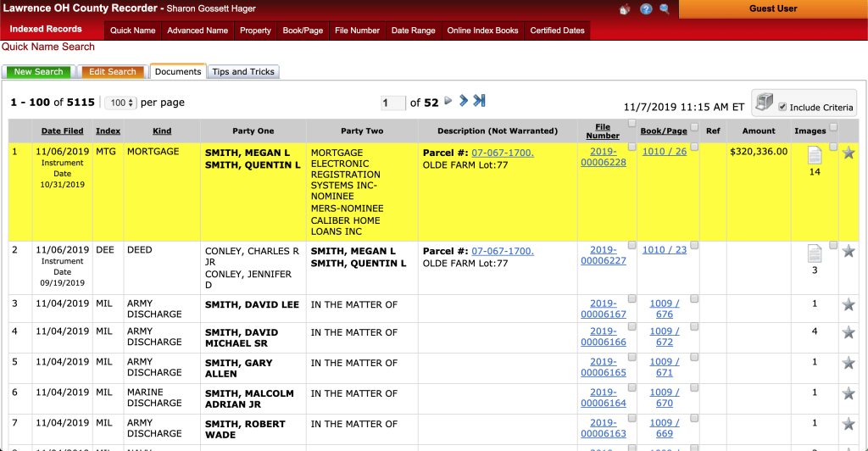Select SMITH, ROBERT WADE party name
This screenshot has width=868, height=451.
(245, 430)
